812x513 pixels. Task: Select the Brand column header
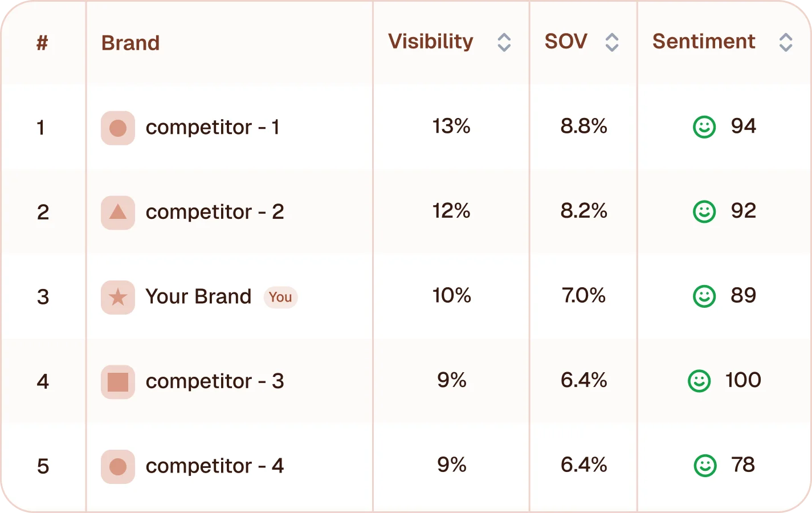(x=130, y=43)
